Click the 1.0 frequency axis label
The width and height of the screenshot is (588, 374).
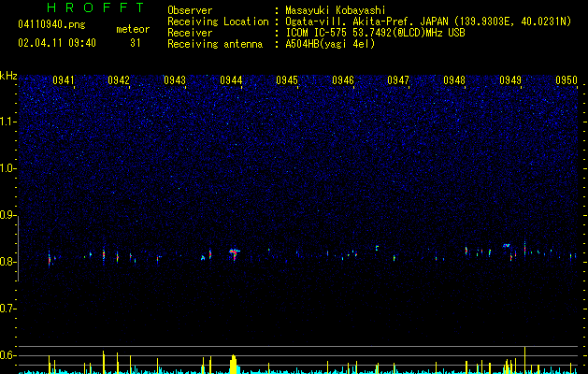[x=8, y=168]
